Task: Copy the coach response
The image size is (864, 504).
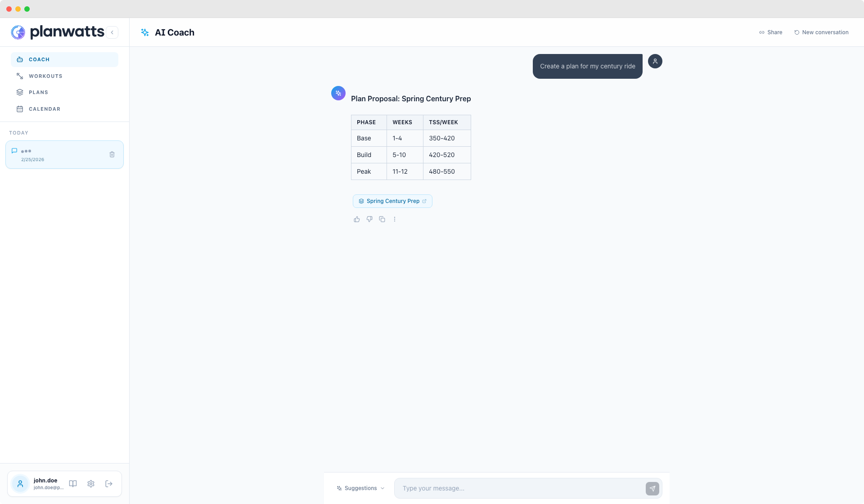Action: [382, 219]
